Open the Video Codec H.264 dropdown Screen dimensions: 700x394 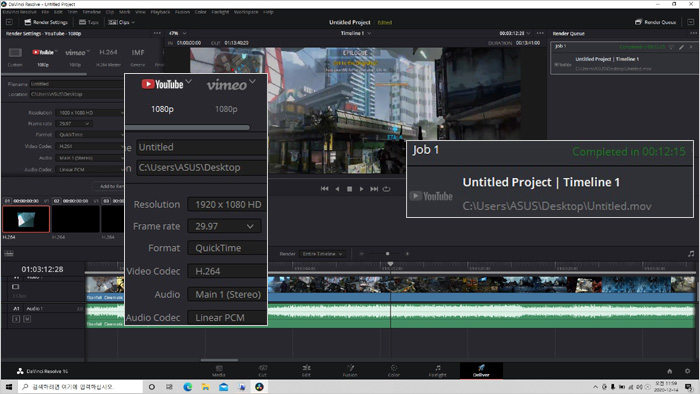[89, 146]
